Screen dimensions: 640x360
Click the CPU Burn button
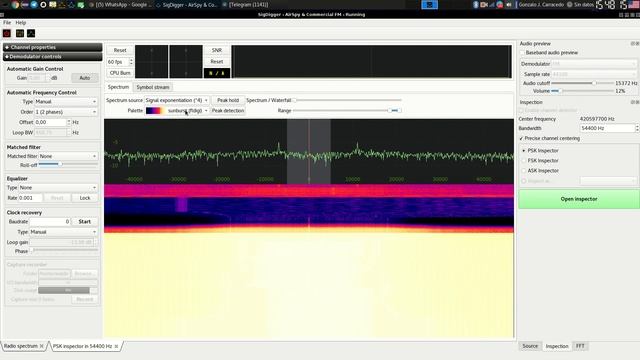click(x=120, y=73)
